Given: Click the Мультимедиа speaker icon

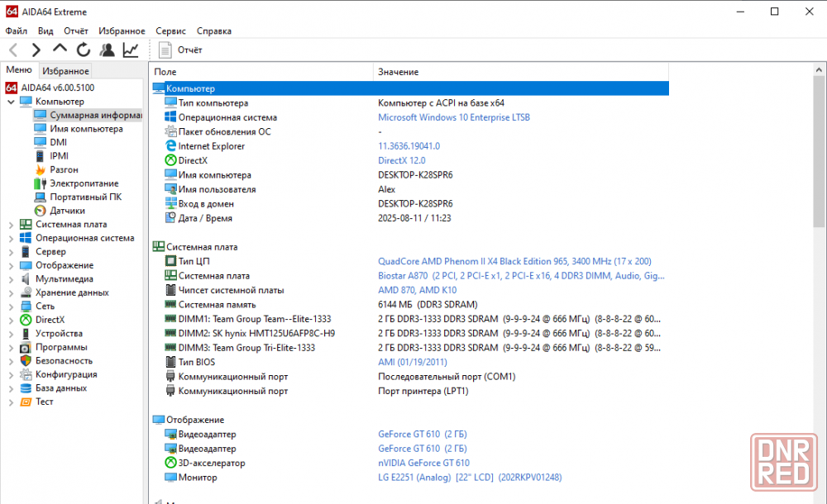Looking at the screenshot, I should coord(26,279).
